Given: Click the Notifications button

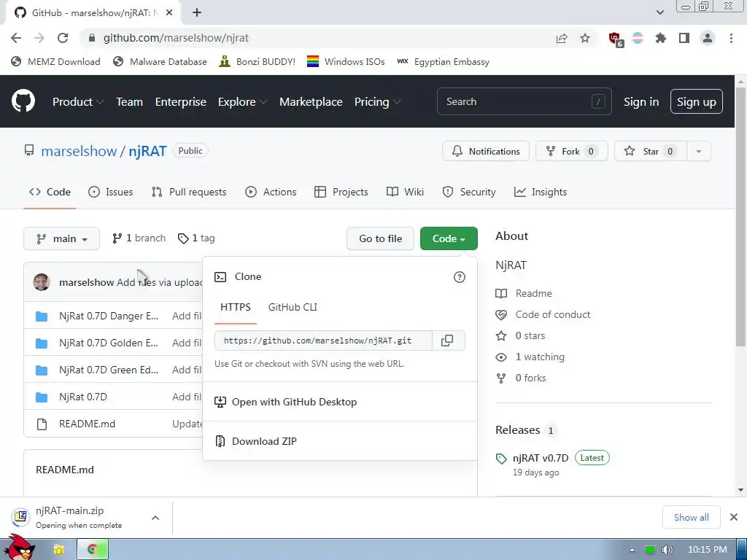Looking at the screenshot, I should (485, 152).
